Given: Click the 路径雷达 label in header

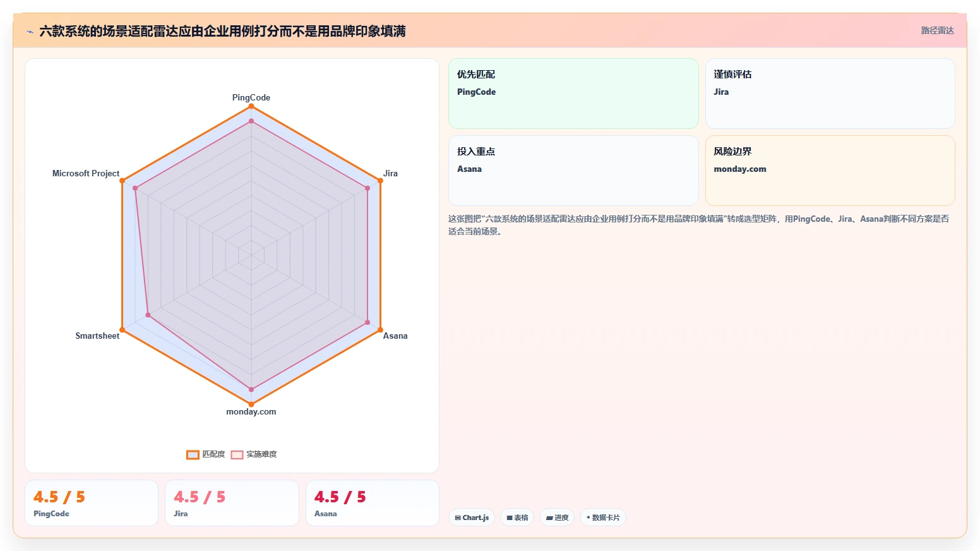Looking at the screenshot, I should (x=937, y=30).
